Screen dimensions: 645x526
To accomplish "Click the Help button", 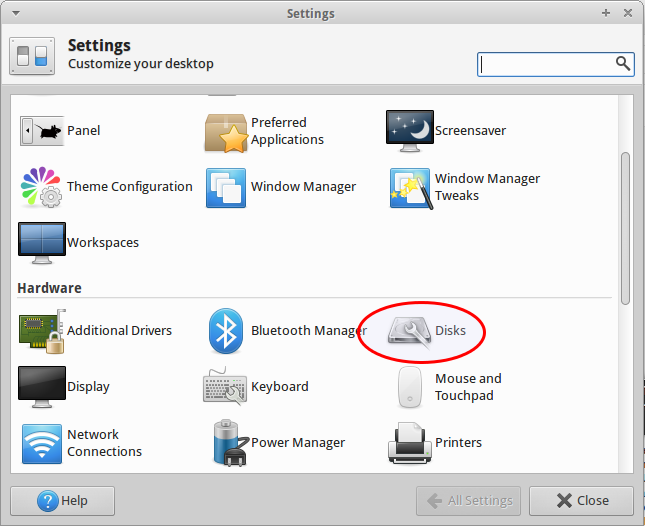I will [63, 501].
